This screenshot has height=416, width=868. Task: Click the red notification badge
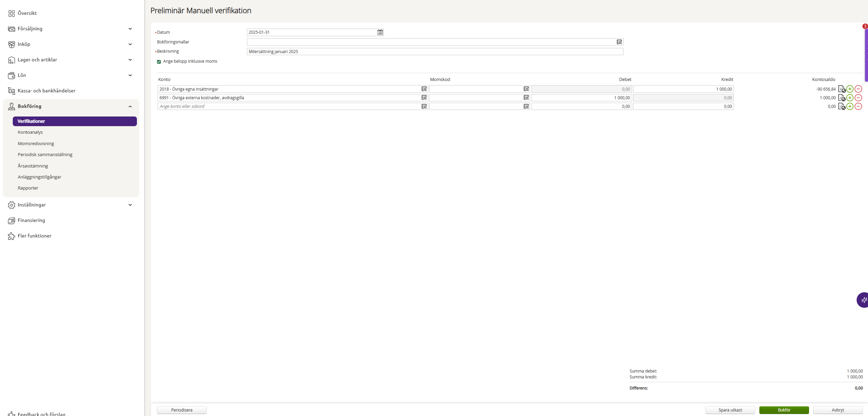865,26
